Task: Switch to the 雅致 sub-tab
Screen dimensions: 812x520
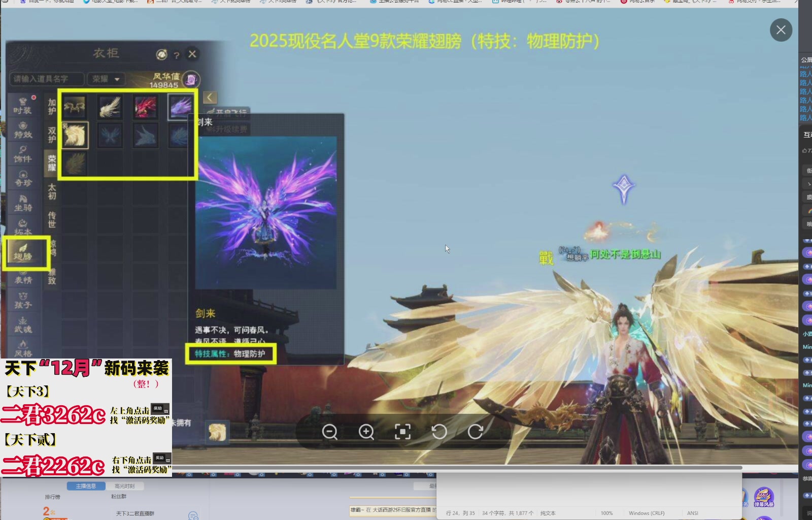Action: click(x=52, y=277)
